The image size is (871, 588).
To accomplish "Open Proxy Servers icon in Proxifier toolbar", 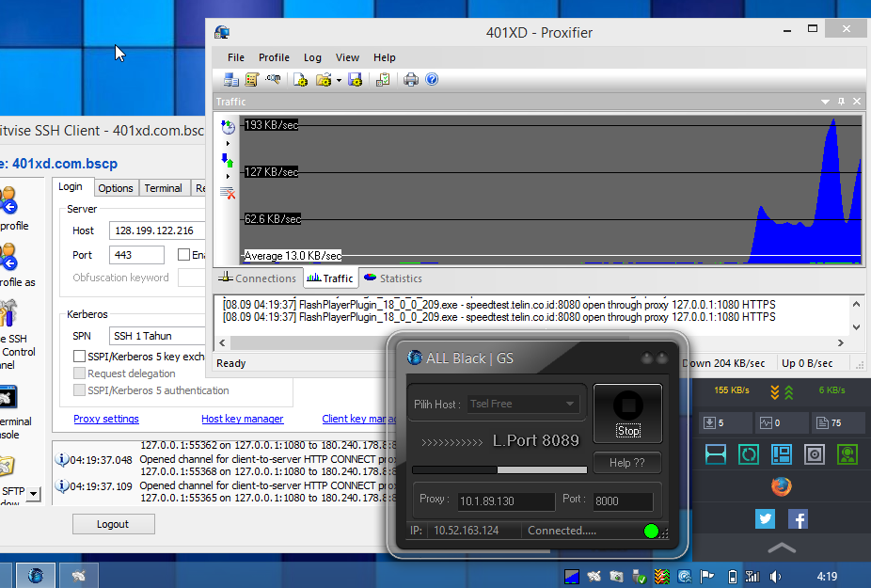I will coord(231,79).
